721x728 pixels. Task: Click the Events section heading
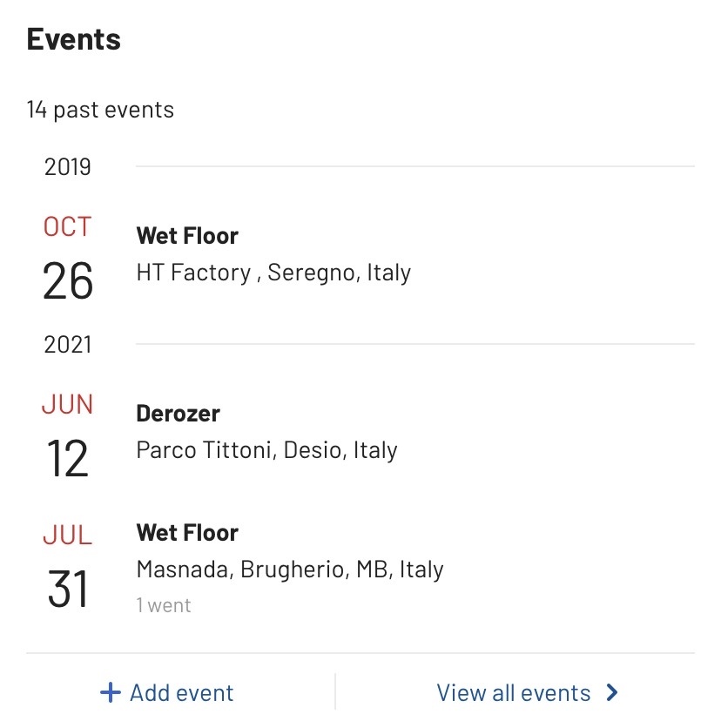(74, 39)
